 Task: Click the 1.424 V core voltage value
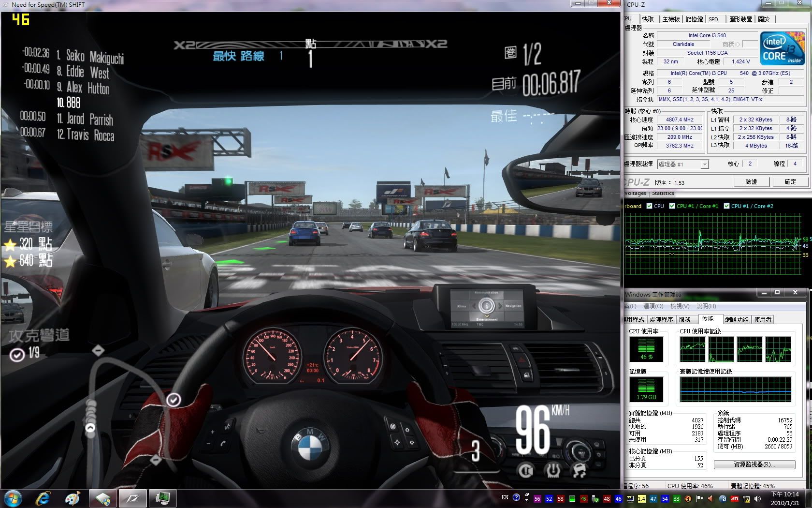click(740, 61)
